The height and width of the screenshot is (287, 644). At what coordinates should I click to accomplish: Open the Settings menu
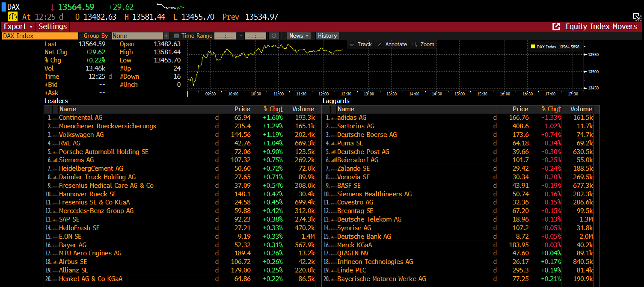tap(53, 27)
